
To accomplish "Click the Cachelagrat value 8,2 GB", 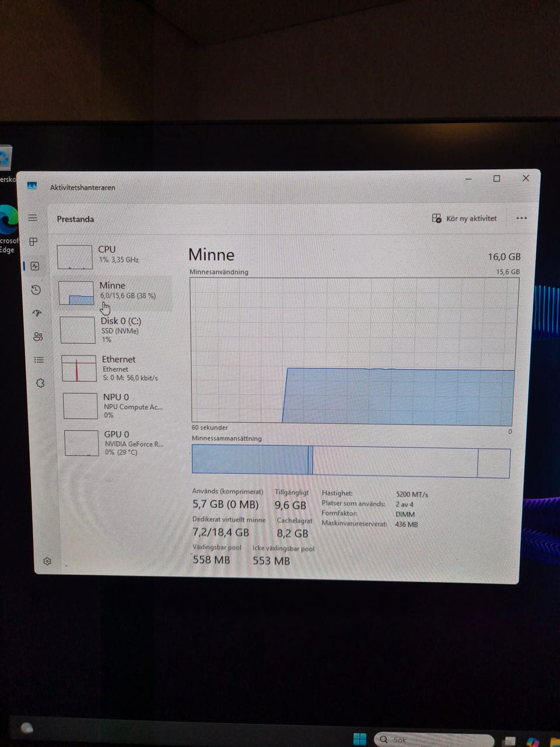I will pos(292,533).
